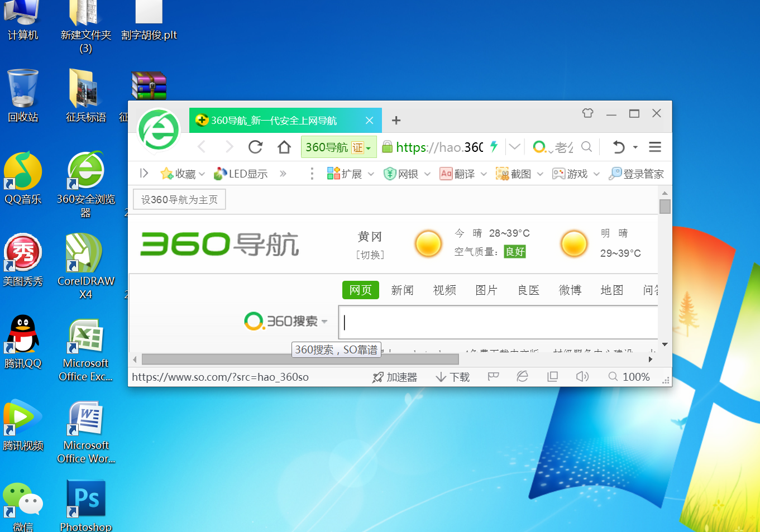Click the search magnifier in toolbar

tap(586, 147)
